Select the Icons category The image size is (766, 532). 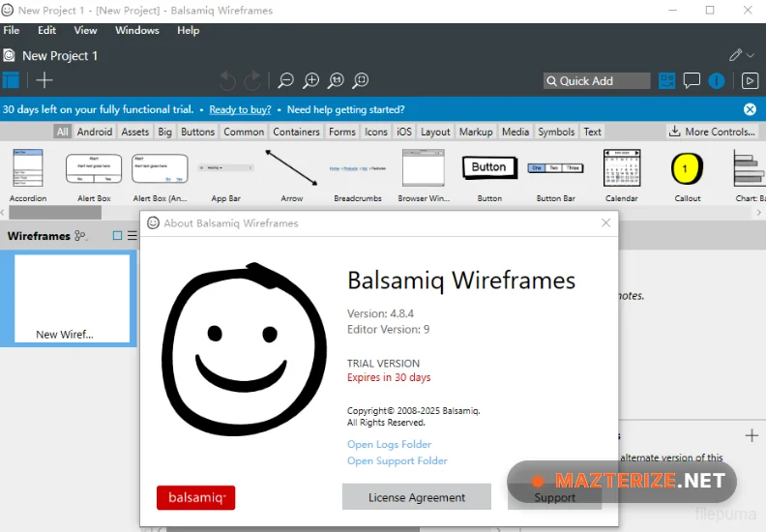pyautogui.click(x=376, y=132)
